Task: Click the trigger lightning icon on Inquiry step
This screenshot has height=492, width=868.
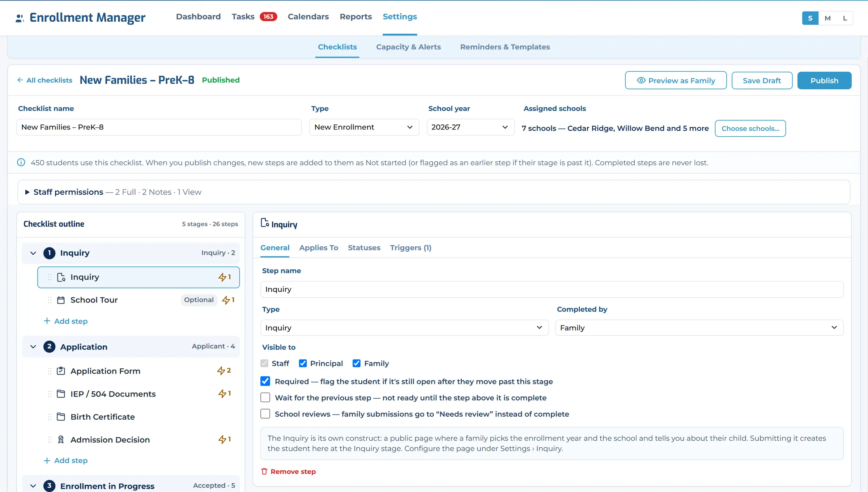Action: pos(222,277)
